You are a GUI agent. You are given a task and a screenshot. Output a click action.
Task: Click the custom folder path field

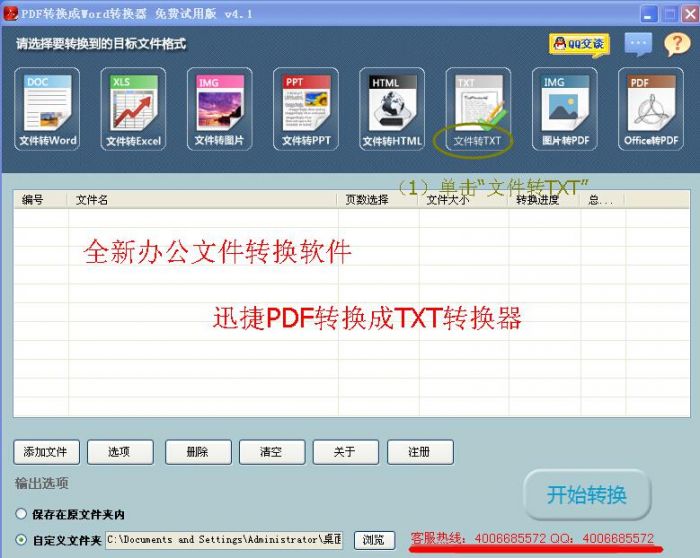[x=224, y=540]
